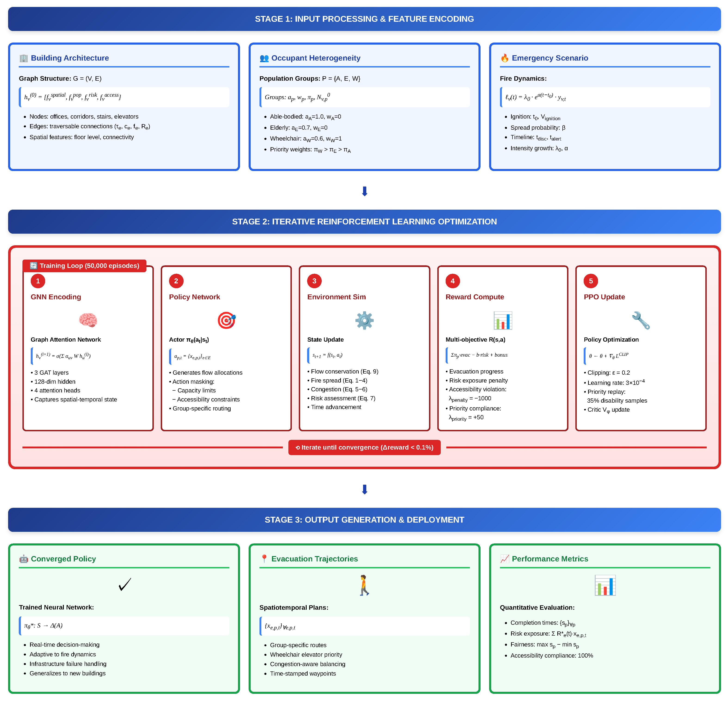Click the down arrow below Stage 1 boxes
Screen dimensions: 728x701
click(364, 191)
